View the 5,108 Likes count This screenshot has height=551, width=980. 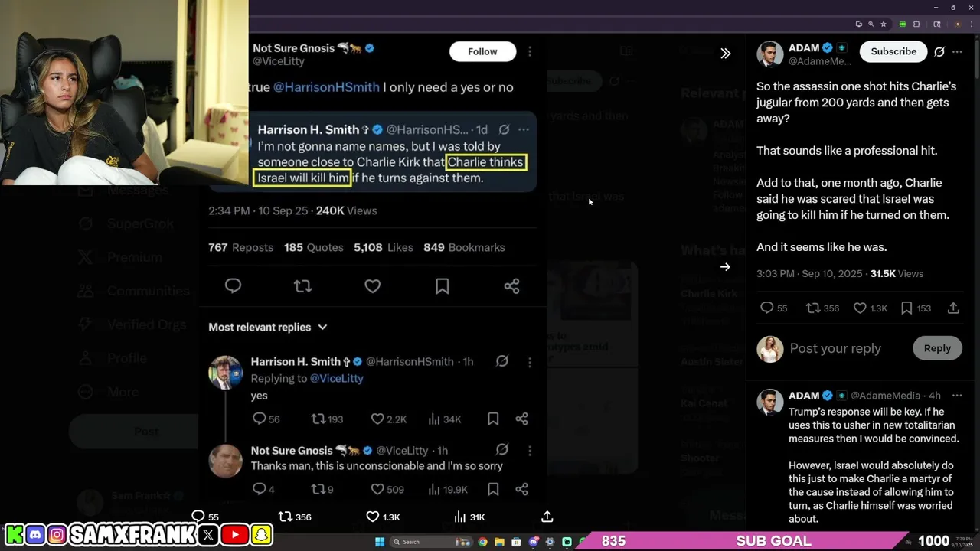384,247
